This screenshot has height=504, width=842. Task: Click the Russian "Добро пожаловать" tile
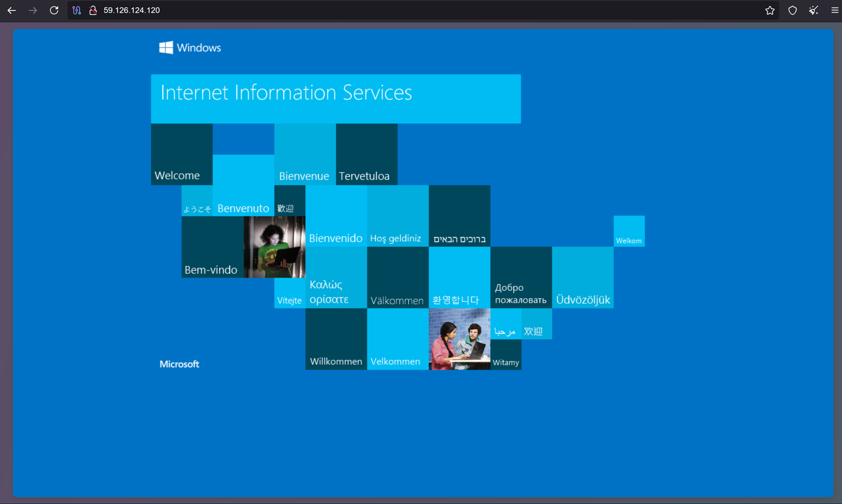[x=521, y=277]
